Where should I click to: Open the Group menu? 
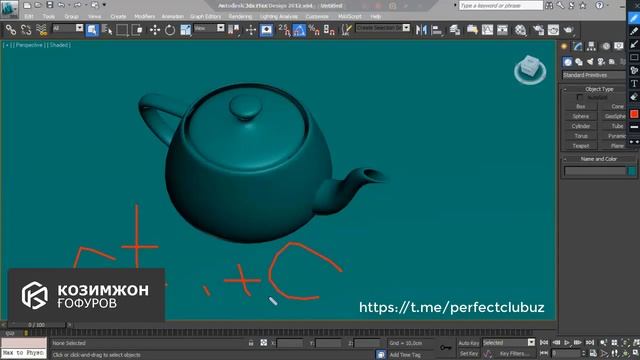[71, 17]
